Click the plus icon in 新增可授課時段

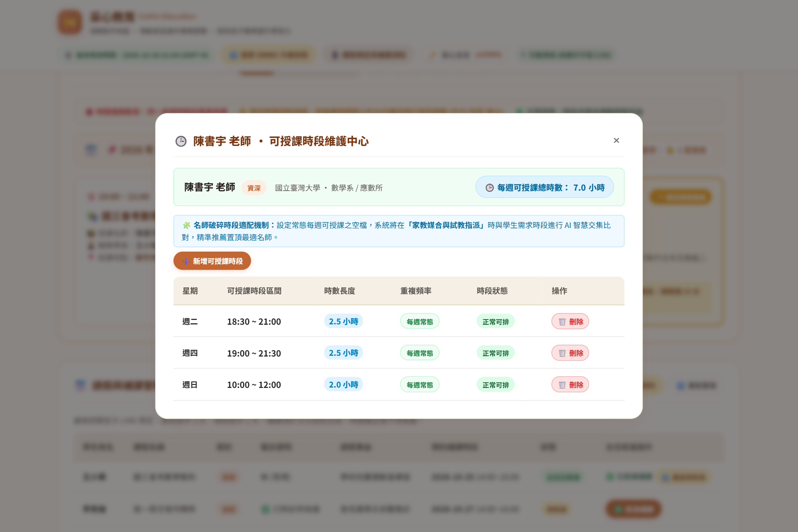point(186,261)
